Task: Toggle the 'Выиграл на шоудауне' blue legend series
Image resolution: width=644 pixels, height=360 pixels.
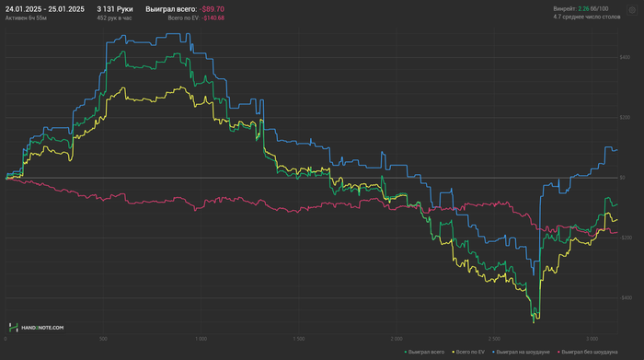Action: (x=521, y=353)
